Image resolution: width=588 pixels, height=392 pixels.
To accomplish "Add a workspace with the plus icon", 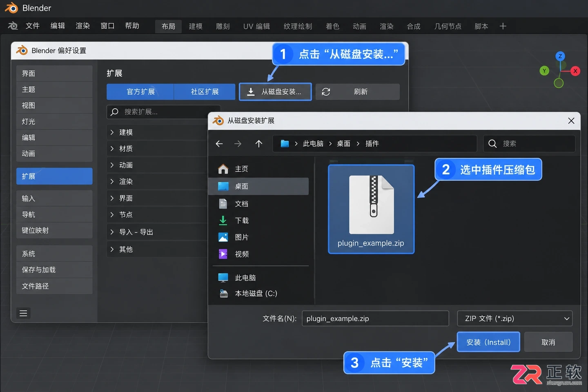I will (x=503, y=26).
